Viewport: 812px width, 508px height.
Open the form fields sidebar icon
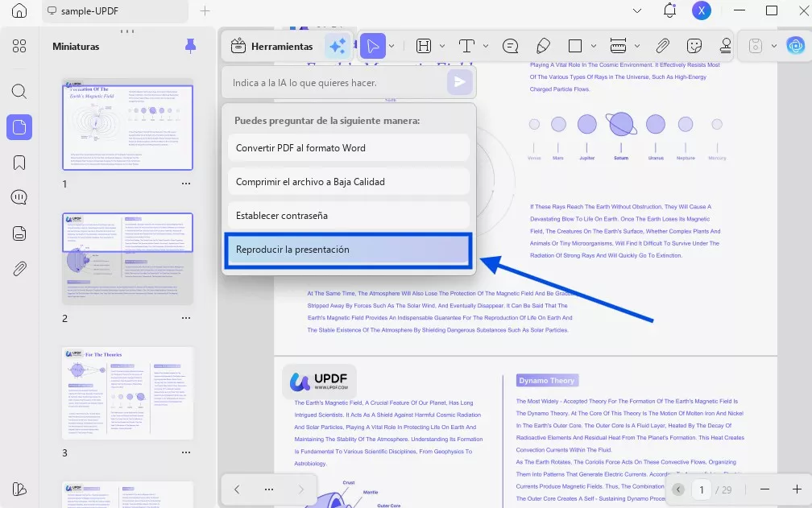coord(19,233)
